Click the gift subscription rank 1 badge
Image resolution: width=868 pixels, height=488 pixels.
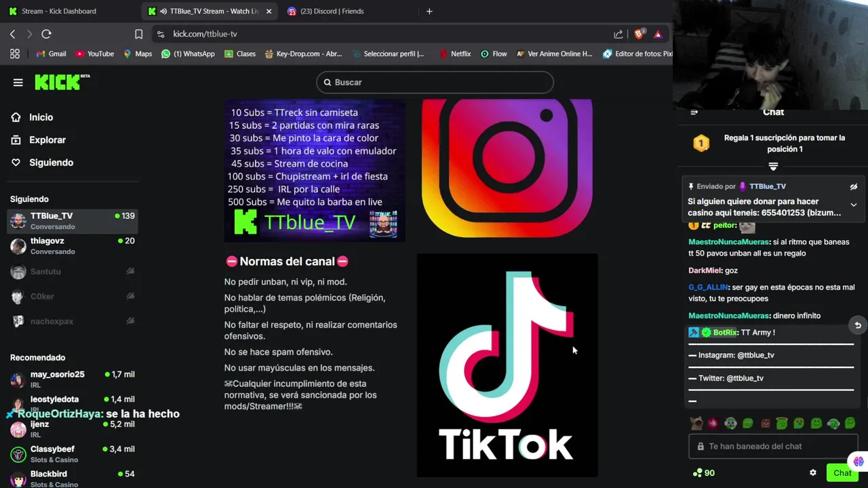tap(701, 143)
